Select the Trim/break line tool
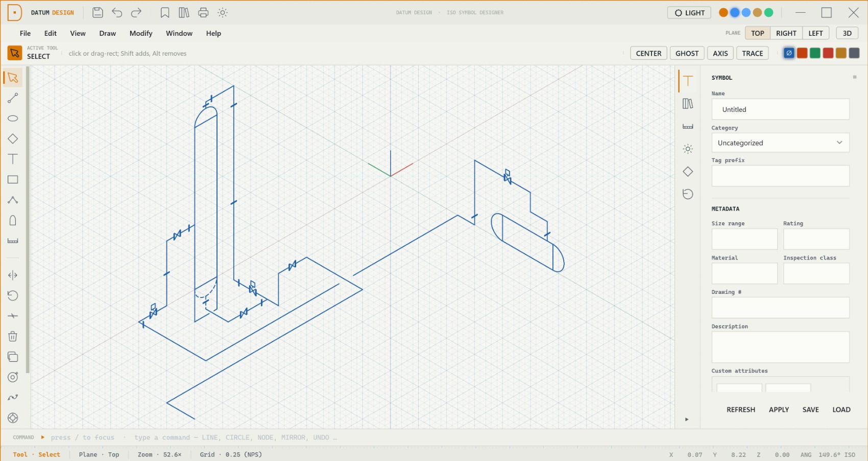The image size is (868, 461). [13, 316]
